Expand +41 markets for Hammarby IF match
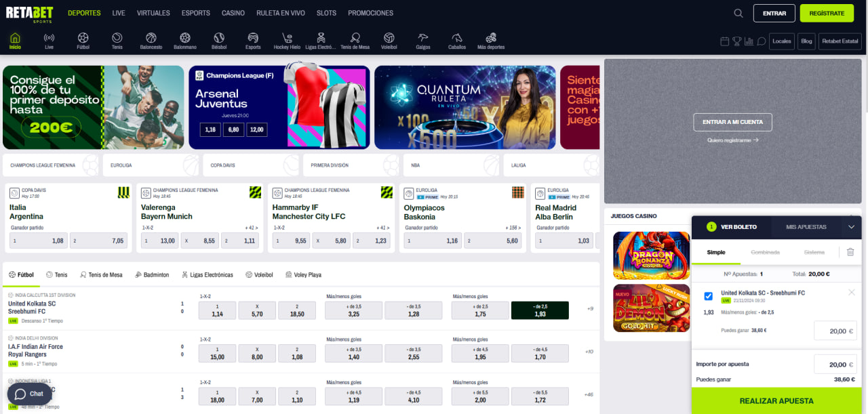This screenshot has height=414, width=868. click(382, 228)
